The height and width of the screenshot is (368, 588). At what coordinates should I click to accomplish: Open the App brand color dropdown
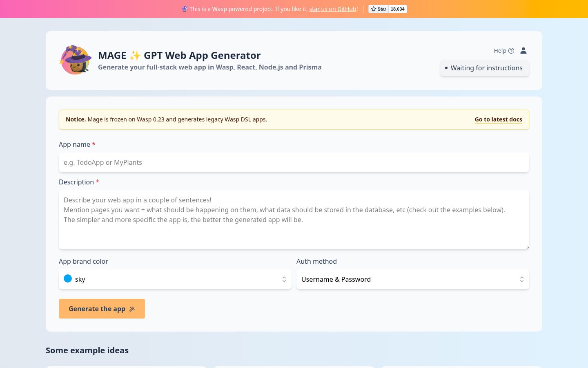[175, 279]
